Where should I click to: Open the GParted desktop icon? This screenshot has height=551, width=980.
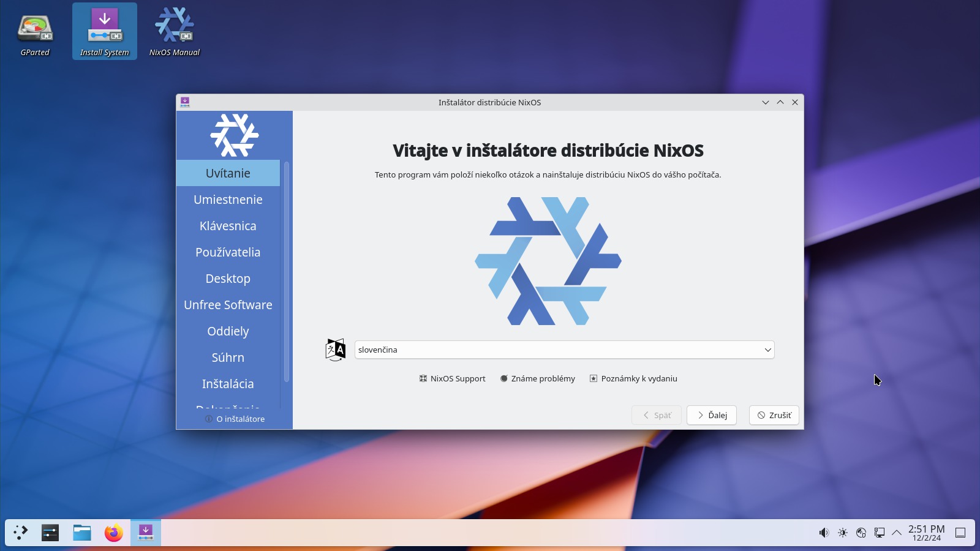(x=35, y=32)
